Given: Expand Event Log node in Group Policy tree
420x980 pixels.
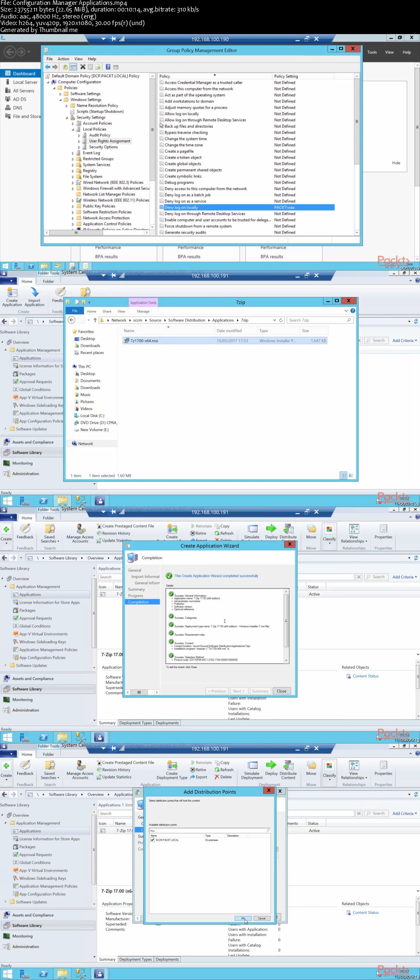Looking at the screenshot, I should (73, 153).
